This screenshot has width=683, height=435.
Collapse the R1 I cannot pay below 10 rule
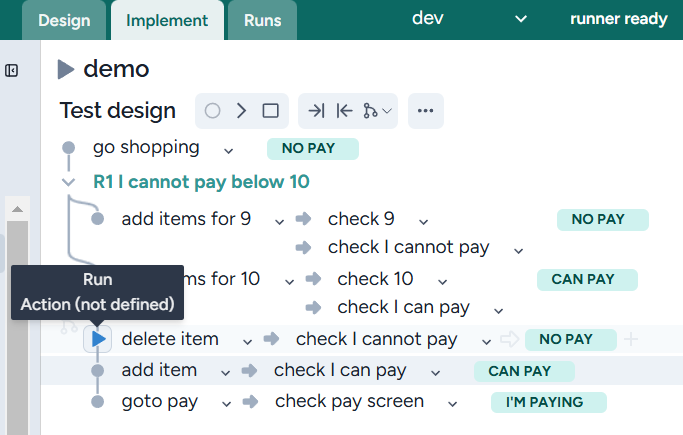(x=68, y=182)
